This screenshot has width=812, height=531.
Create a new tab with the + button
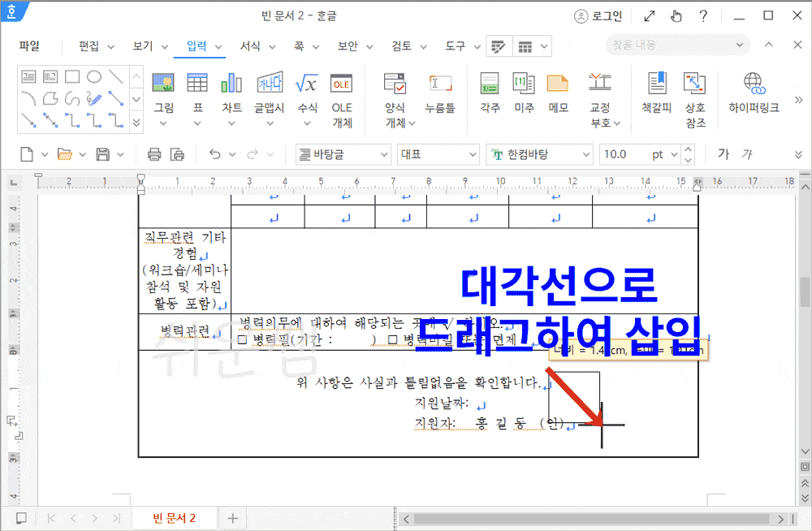point(232,517)
